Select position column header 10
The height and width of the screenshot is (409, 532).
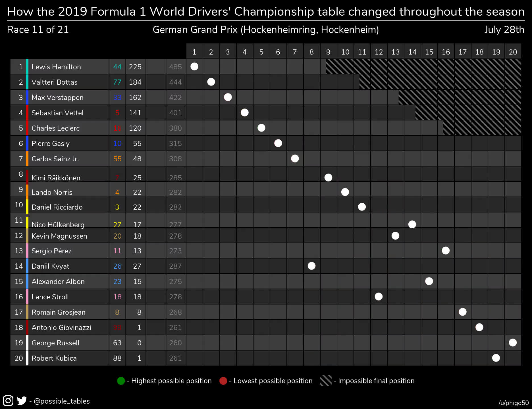[x=345, y=52]
